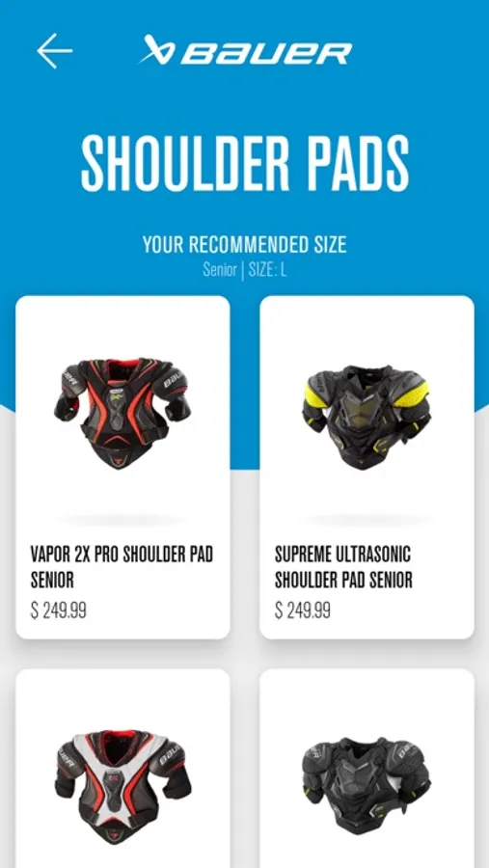This screenshot has width=489, height=868.
Task: Click the SHOULDER PADS heading
Action: click(x=245, y=163)
